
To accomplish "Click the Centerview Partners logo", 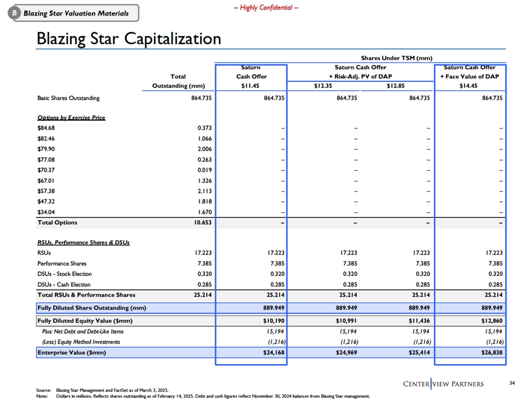I will 442,383.
